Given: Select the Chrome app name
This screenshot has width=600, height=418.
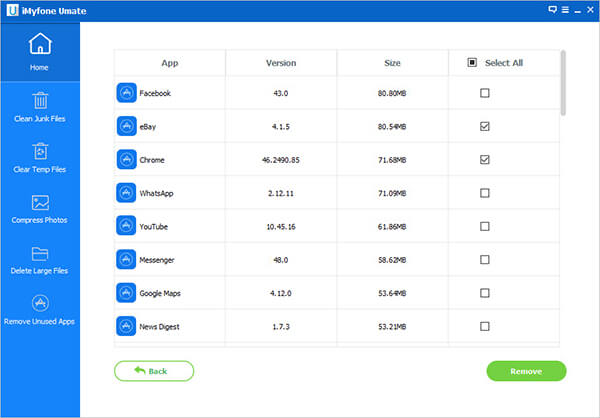Looking at the screenshot, I should [x=152, y=160].
